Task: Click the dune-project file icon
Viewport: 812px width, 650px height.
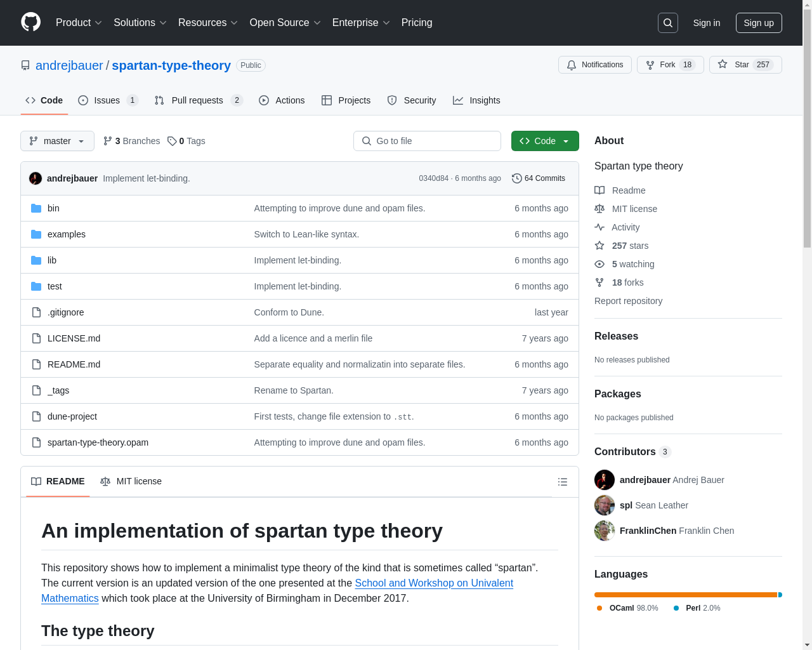Action: click(x=36, y=416)
